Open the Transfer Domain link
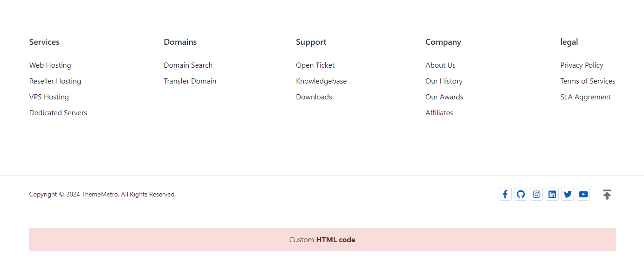The image size is (644, 266). (x=190, y=81)
